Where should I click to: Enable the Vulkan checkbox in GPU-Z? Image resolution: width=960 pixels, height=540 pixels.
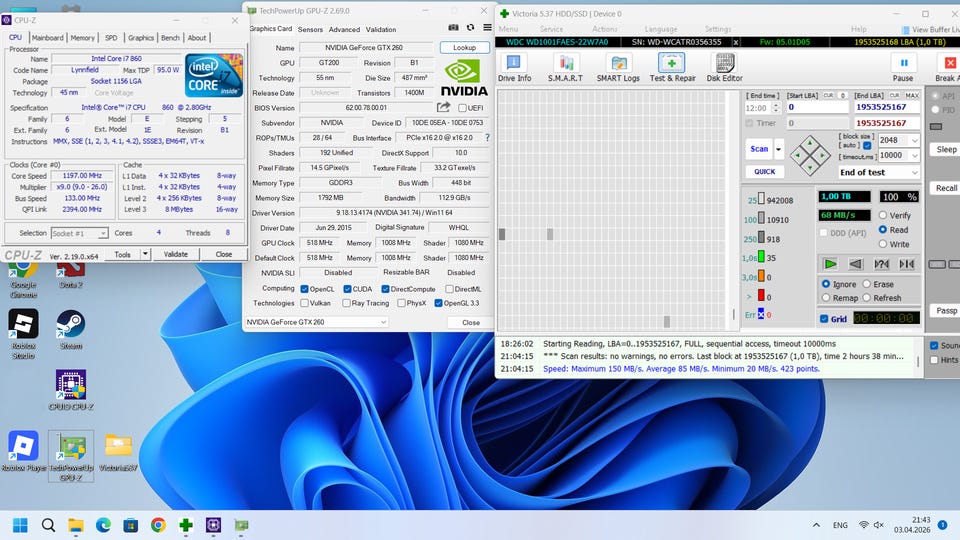click(x=305, y=303)
